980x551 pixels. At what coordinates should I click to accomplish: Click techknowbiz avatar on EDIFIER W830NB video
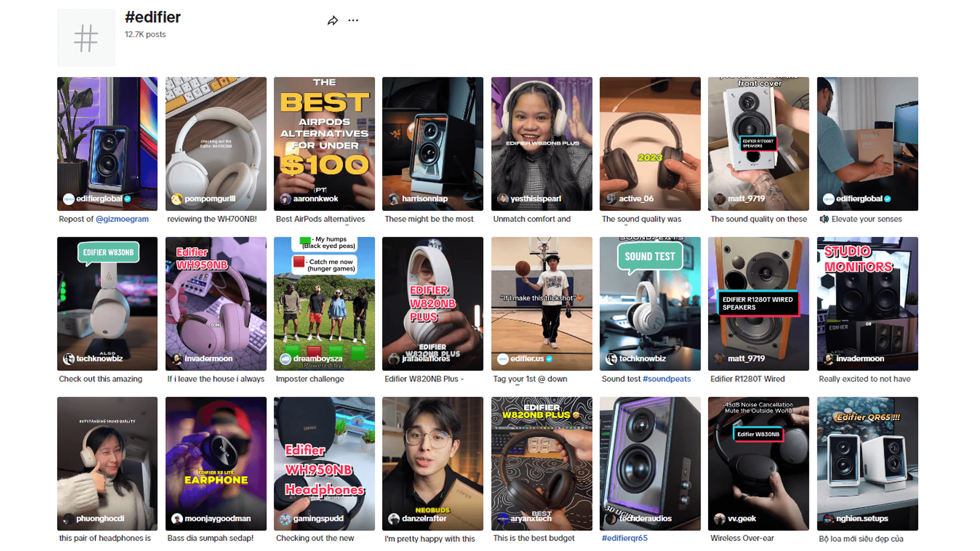tap(68, 359)
